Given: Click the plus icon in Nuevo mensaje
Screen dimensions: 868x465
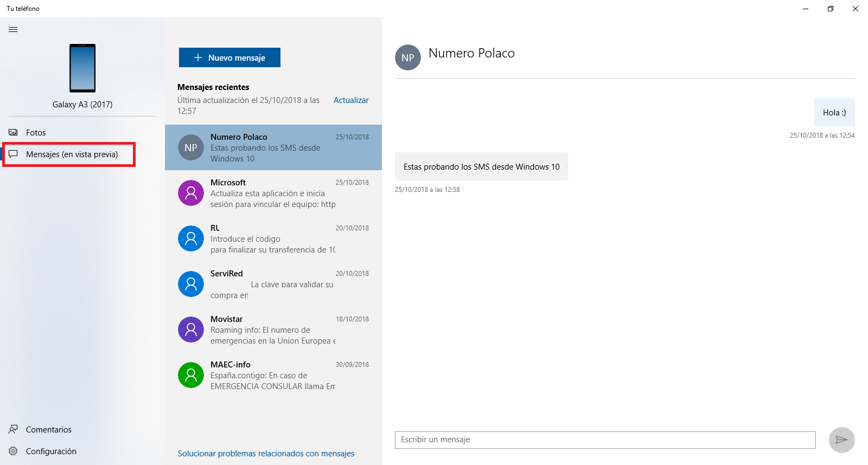Looking at the screenshot, I should [x=198, y=57].
